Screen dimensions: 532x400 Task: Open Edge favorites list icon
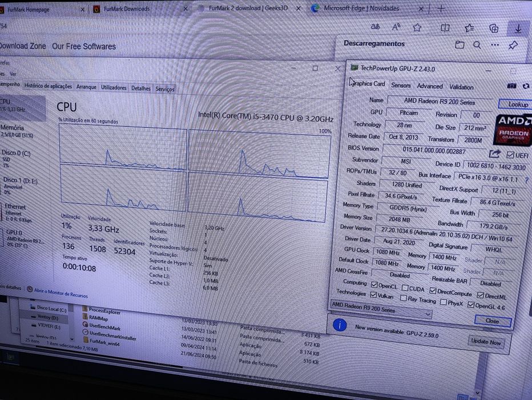pos(470,28)
